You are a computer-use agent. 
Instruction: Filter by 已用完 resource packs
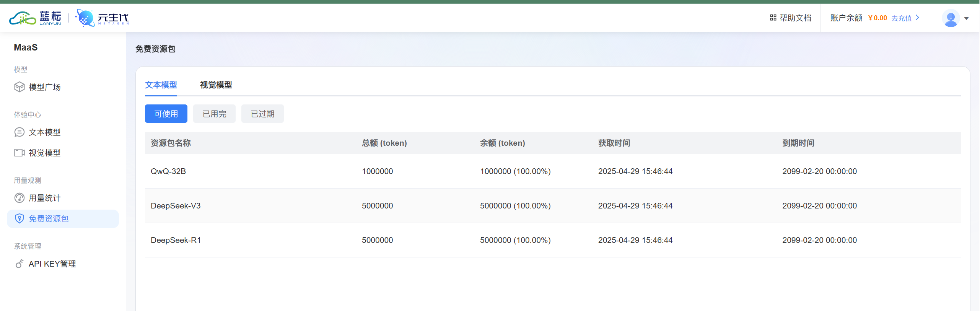[x=214, y=114]
